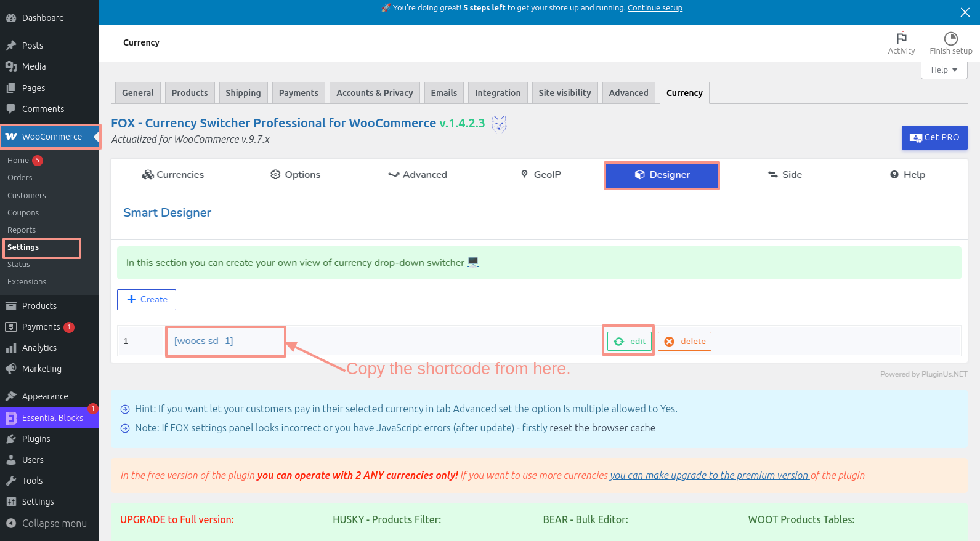Open WooCommerce Settings submenu item
This screenshot has width=980, height=541.
(23, 247)
